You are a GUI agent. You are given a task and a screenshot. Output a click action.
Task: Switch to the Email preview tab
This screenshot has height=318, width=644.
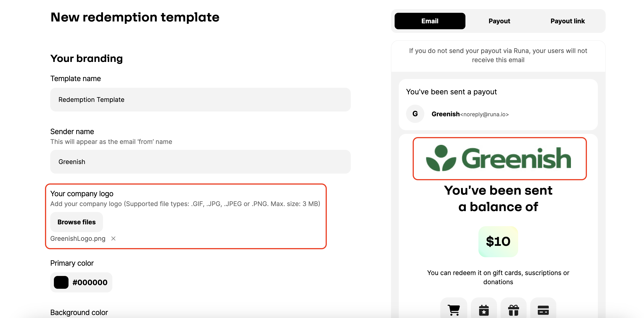pyautogui.click(x=430, y=21)
